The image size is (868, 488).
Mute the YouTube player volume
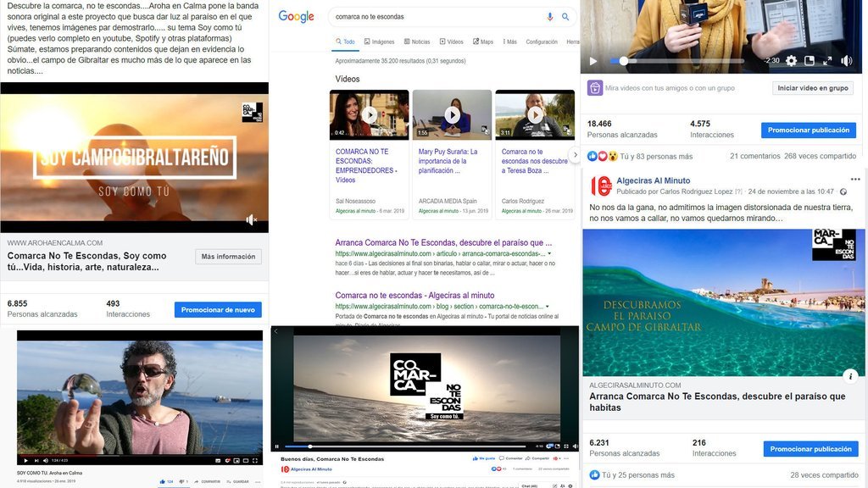click(x=46, y=460)
